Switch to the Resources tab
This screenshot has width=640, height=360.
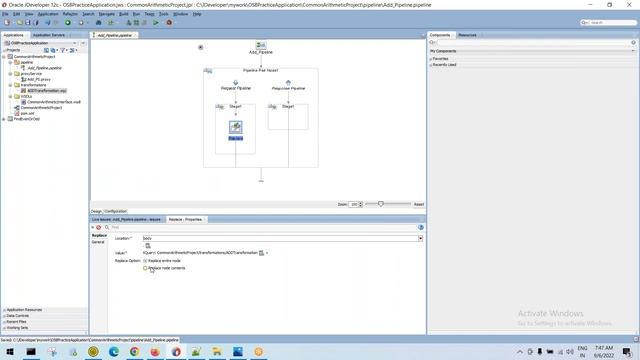[467, 35]
